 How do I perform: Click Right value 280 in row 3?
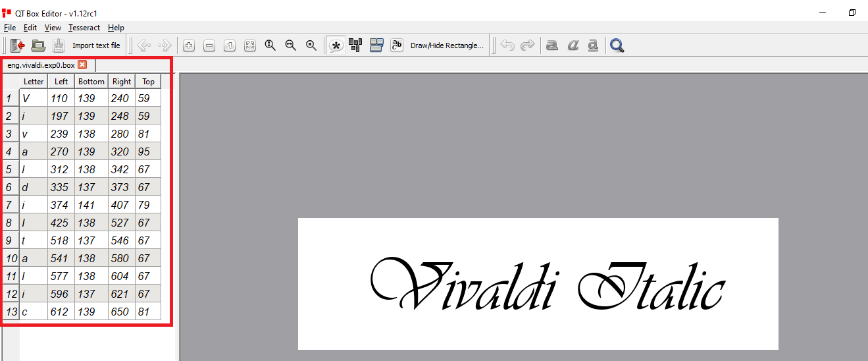tap(122, 134)
